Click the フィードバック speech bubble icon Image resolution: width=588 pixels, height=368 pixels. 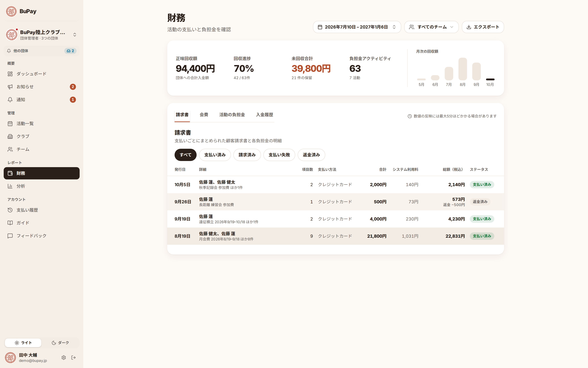(10, 236)
